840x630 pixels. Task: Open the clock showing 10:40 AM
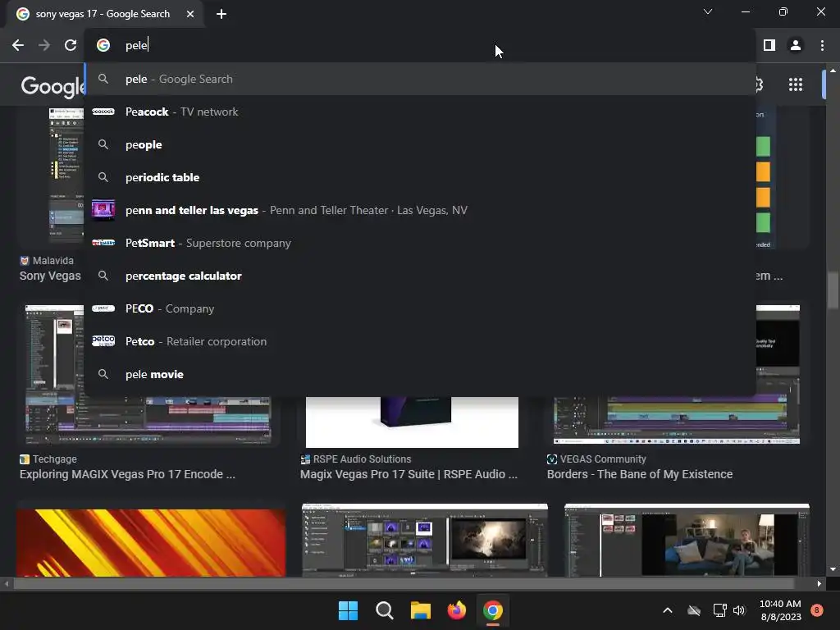click(x=780, y=610)
